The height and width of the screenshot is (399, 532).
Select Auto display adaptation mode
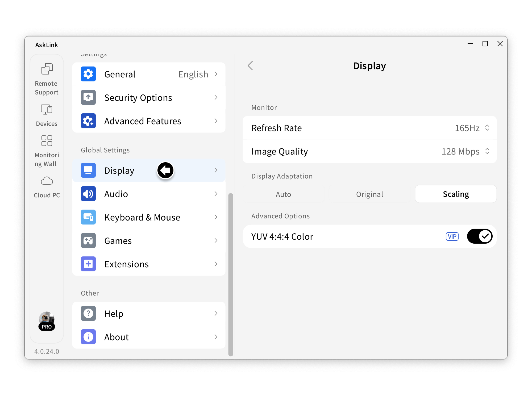(x=283, y=194)
